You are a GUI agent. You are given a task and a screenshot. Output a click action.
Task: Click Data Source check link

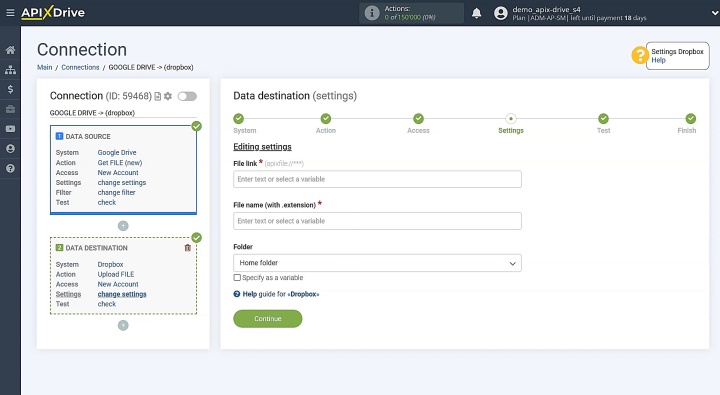(x=107, y=203)
